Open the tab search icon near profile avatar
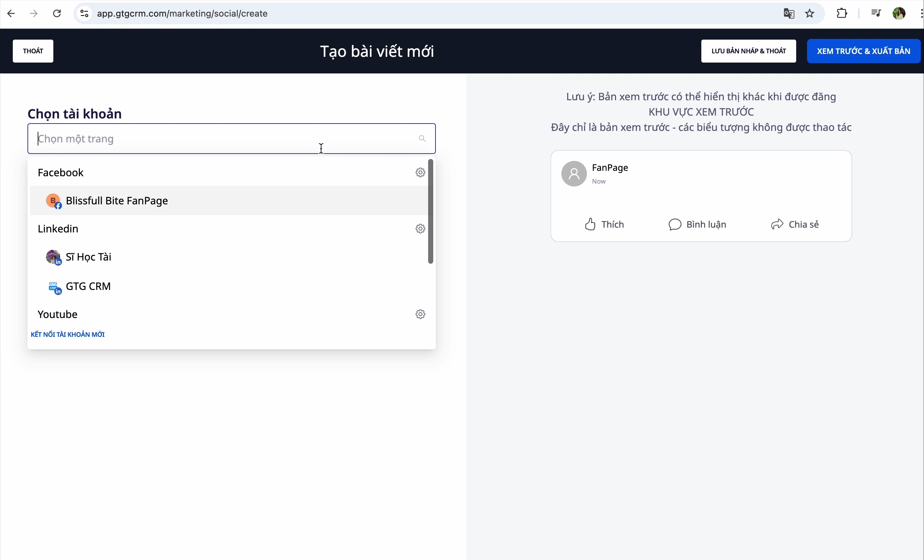 (876, 13)
